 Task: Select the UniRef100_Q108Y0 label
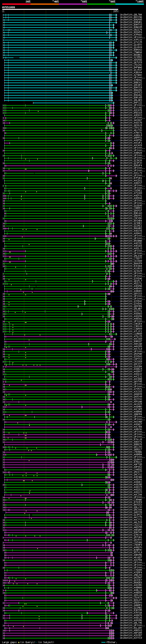click(131, 45)
